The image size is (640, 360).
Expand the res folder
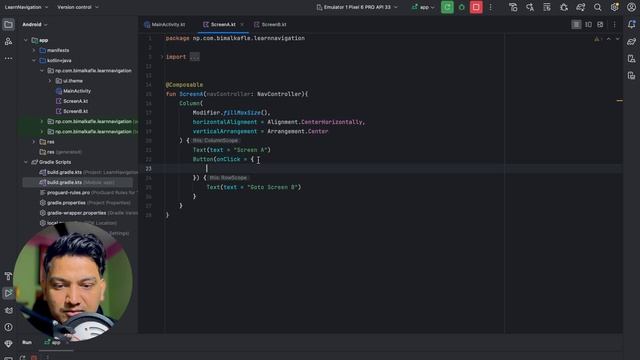coord(34,142)
